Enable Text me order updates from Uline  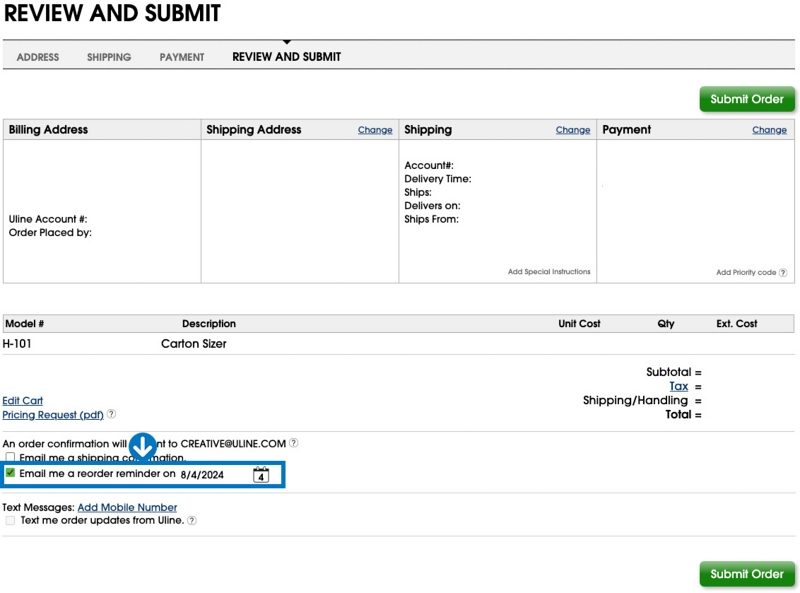(x=10, y=521)
